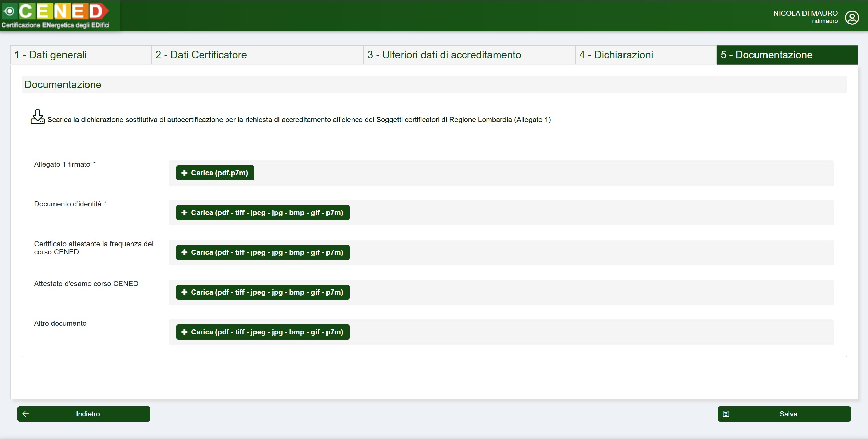Screen dimensions: 868x439
Task: Select tab 4 - Dichiarazioni
Action: pos(646,55)
